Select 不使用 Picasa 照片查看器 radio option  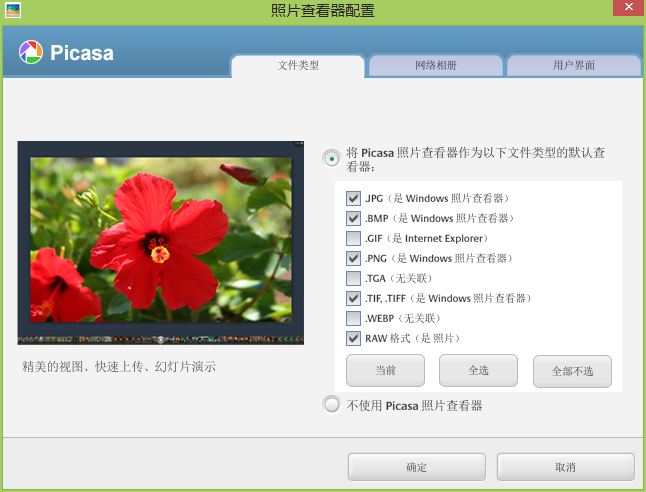click(x=331, y=405)
